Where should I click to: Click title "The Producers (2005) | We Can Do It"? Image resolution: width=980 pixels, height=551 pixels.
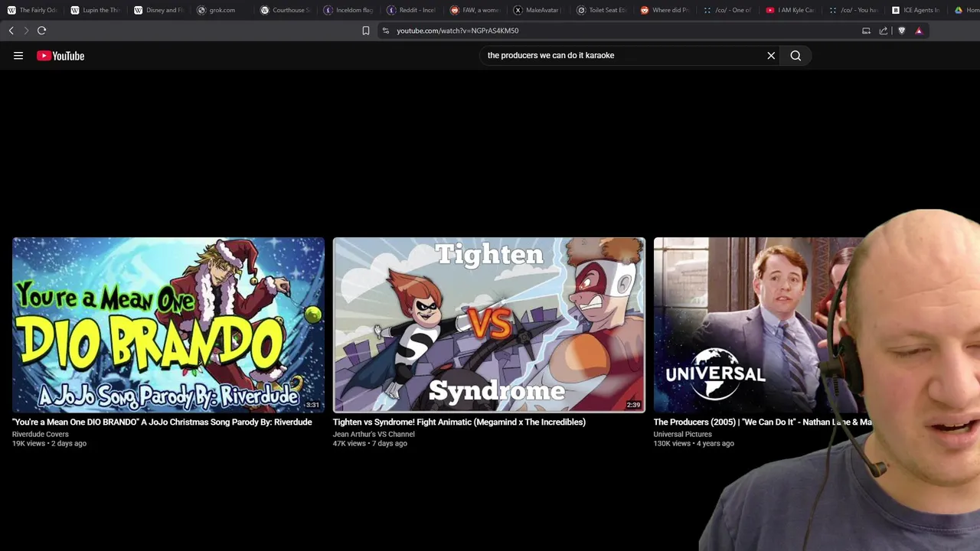click(x=763, y=422)
